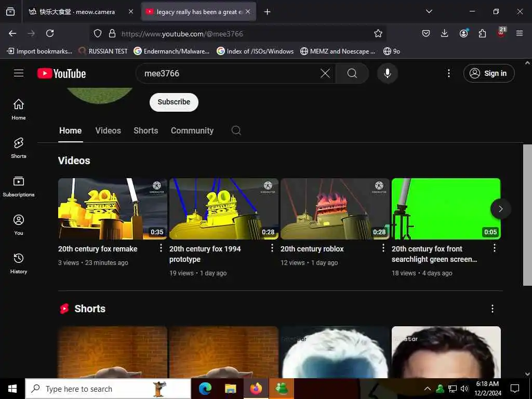Image resolution: width=532 pixels, height=399 pixels.
Task: Open a new browser tab
Action: [x=268, y=12]
